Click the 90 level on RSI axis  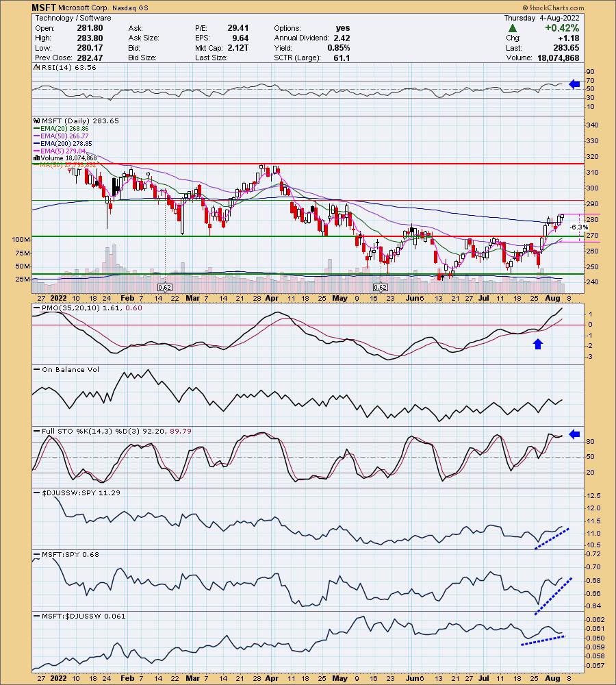coord(590,72)
